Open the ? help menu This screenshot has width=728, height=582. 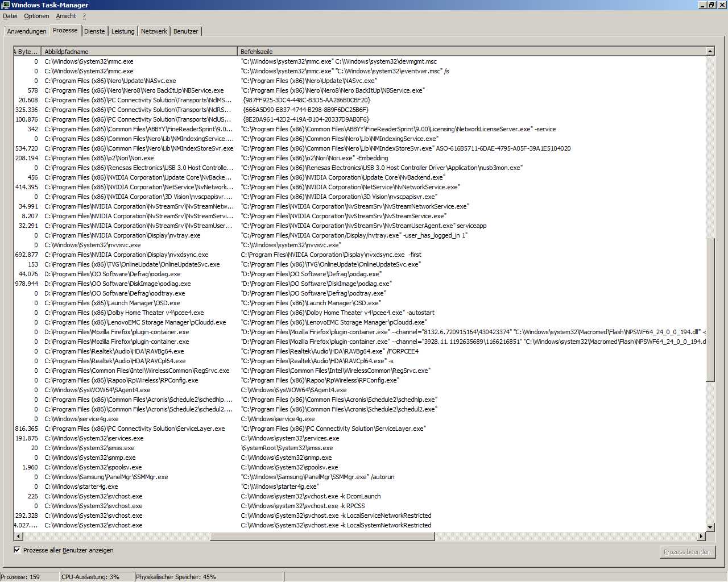pos(84,16)
